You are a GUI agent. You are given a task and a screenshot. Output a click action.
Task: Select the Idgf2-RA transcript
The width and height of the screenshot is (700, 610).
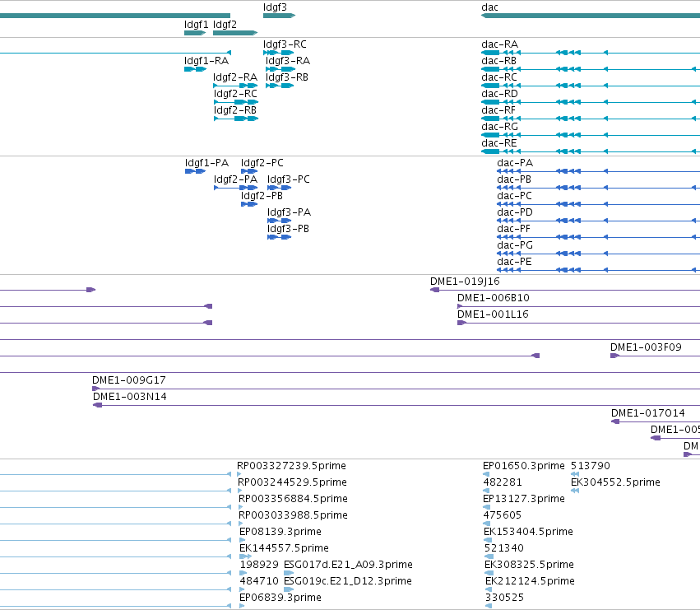coord(236,86)
